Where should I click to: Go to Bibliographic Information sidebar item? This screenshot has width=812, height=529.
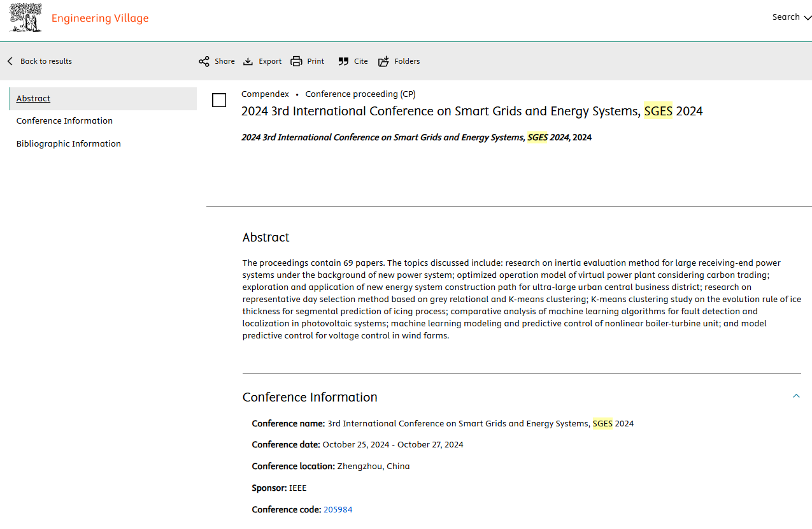click(69, 143)
